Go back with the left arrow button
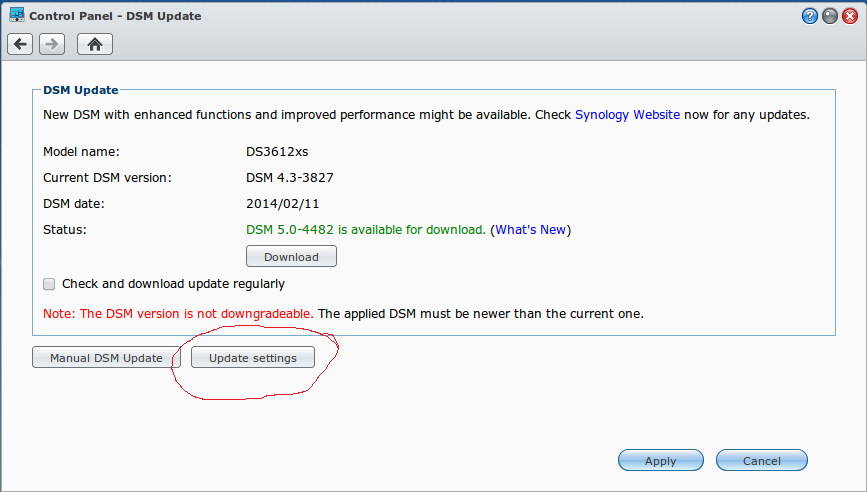The image size is (867, 492). pyautogui.click(x=21, y=44)
